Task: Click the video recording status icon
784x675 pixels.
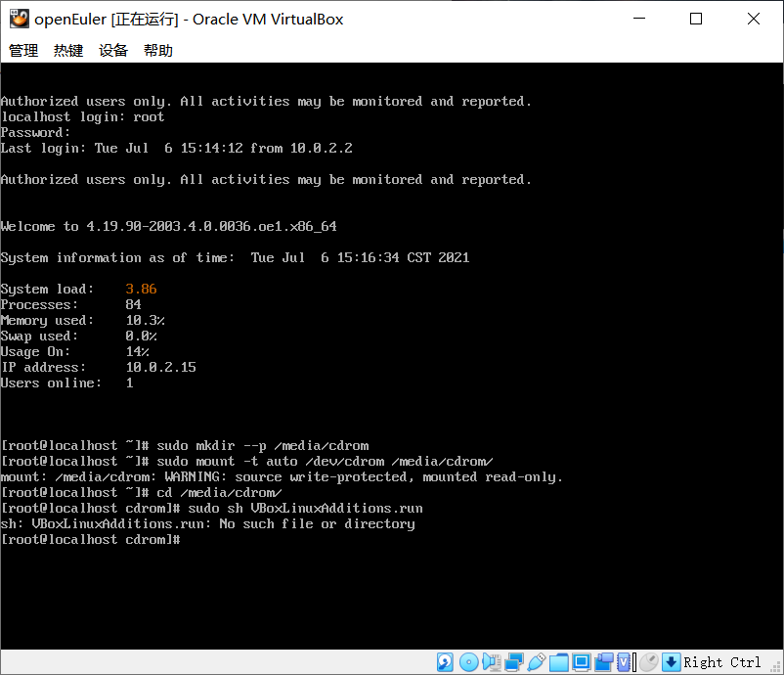Action: pos(603,662)
